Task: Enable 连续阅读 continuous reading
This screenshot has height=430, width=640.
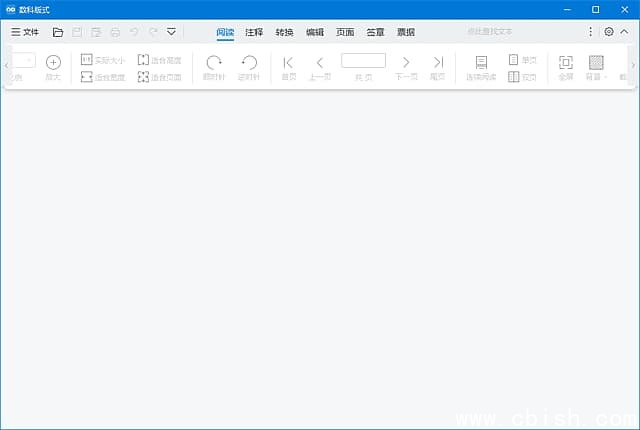Action: [x=481, y=68]
